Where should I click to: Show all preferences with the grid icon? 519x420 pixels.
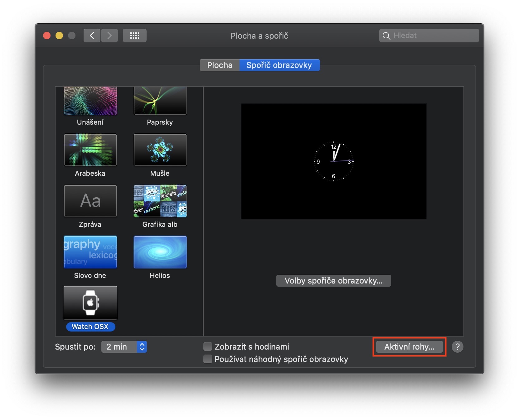[135, 36]
